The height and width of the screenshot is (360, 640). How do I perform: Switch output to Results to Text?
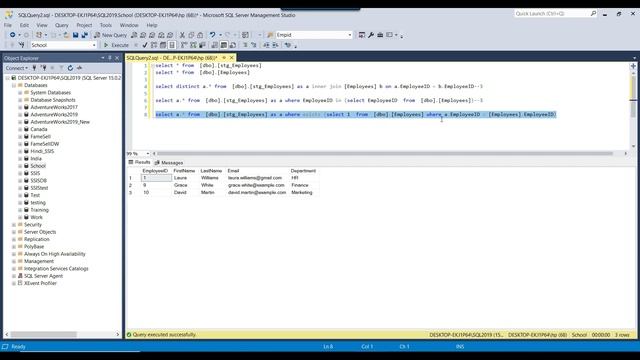coord(215,45)
